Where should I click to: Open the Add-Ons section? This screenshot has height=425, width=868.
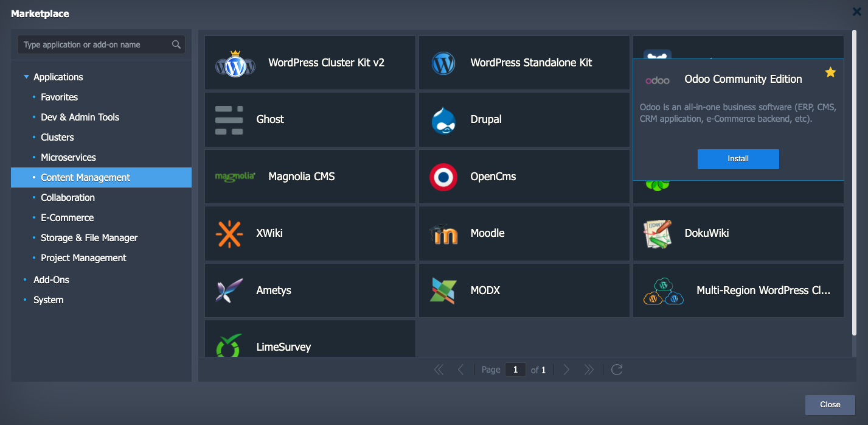[x=51, y=280]
